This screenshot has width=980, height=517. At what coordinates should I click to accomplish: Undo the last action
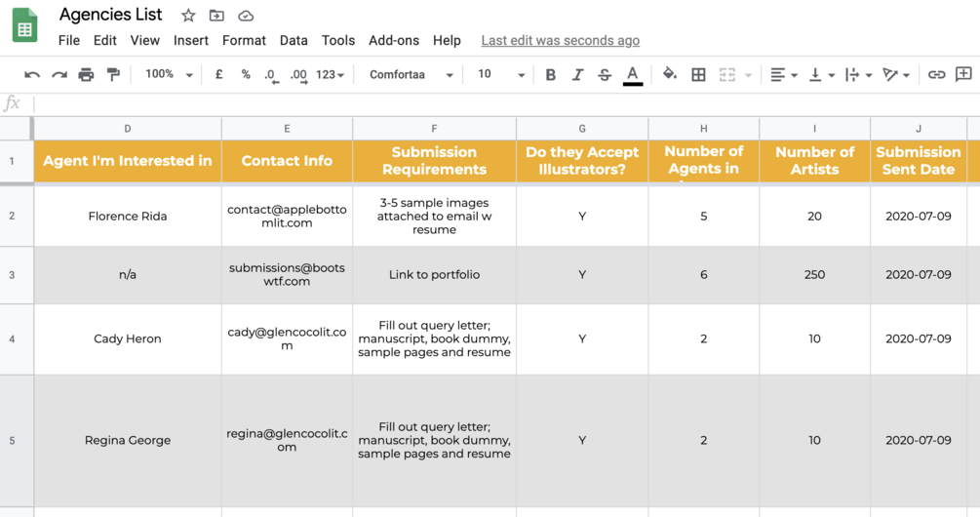(x=32, y=75)
